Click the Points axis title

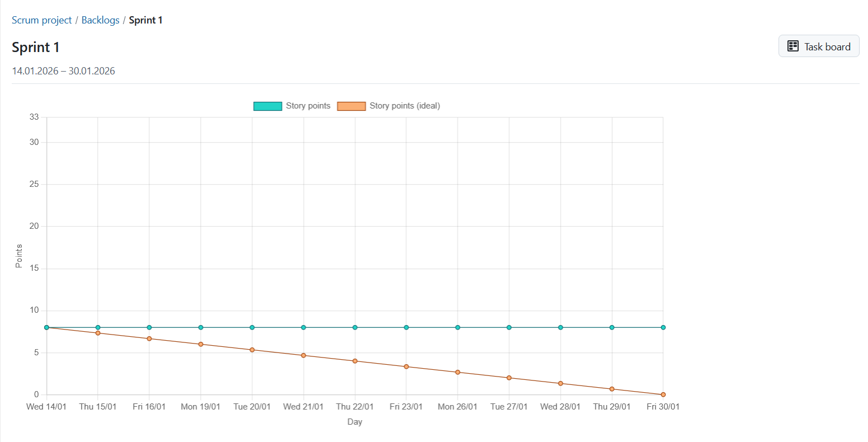click(18, 256)
